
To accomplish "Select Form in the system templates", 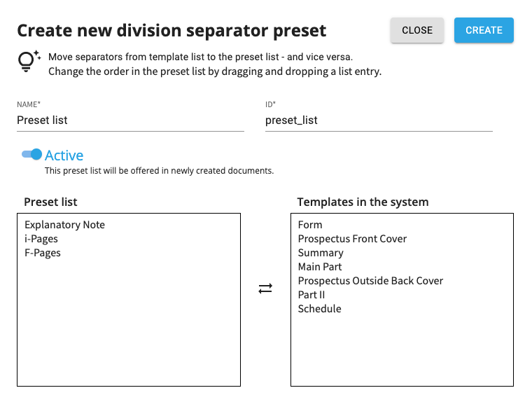I will 310,225.
